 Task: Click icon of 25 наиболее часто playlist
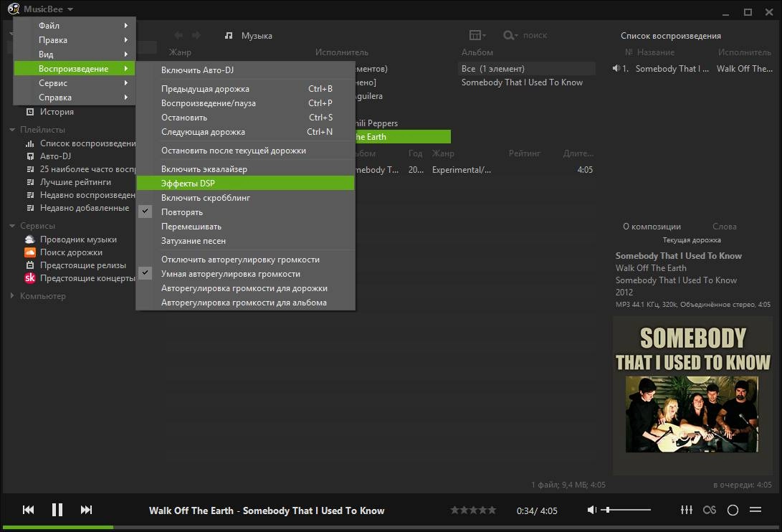pos(30,169)
